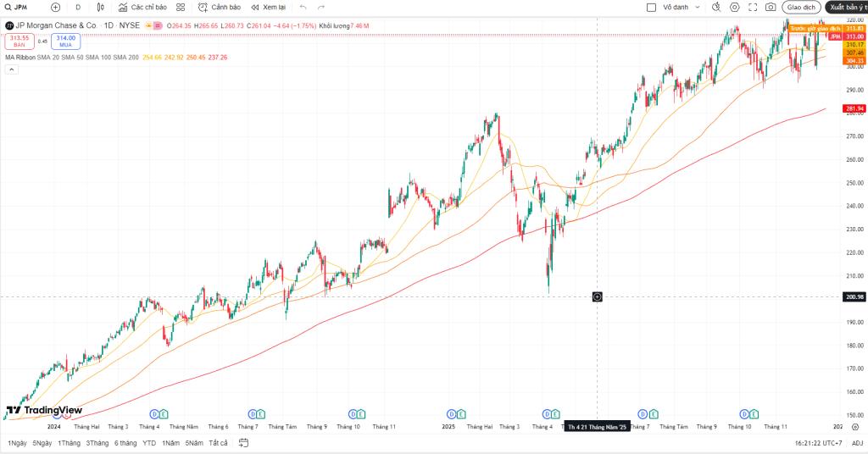Open the go-to-date calendar icon
This screenshot has height=454, width=868.
[x=242, y=443]
